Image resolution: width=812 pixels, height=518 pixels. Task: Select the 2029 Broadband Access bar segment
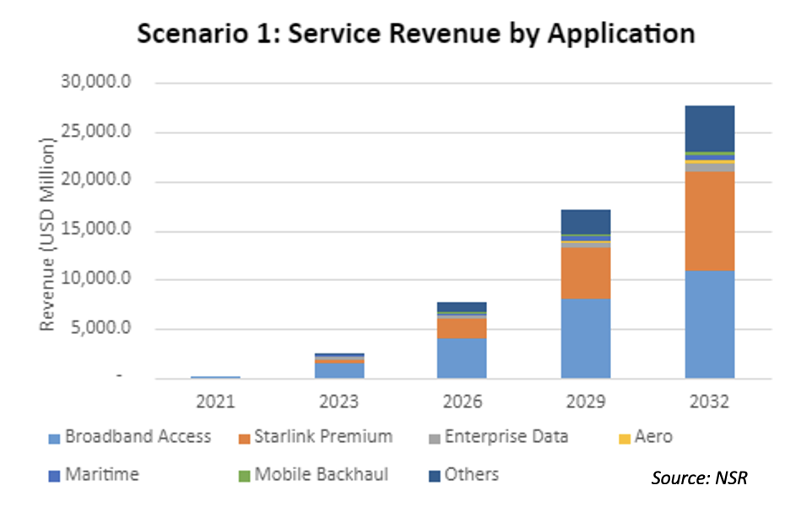click(586, 338)
